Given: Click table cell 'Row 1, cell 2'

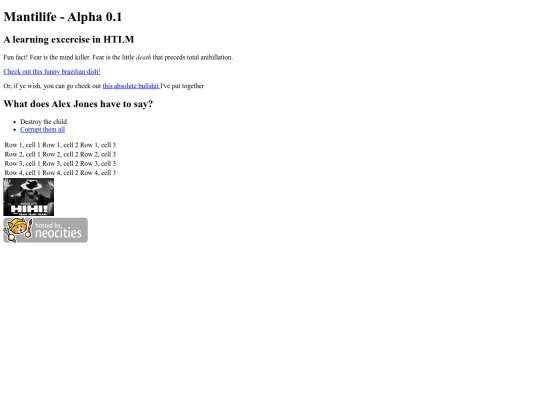Looking at the screenshot, I should 60,145.
